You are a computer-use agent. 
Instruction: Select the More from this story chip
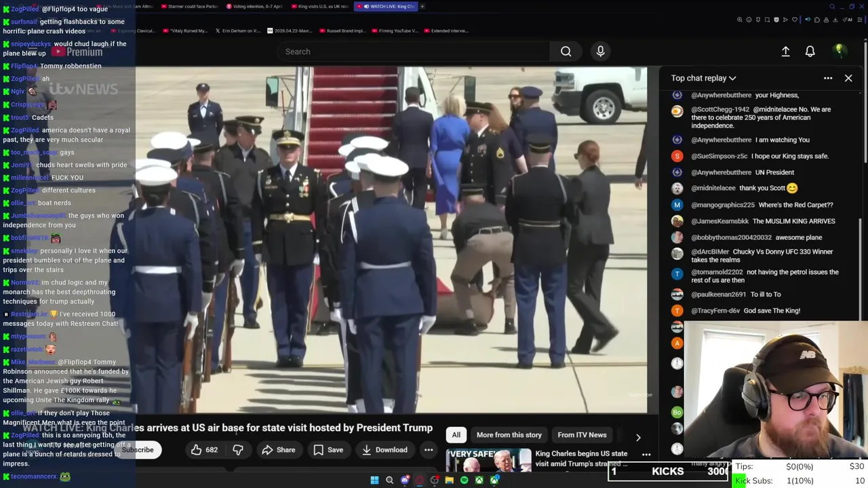tap(509, 435)
